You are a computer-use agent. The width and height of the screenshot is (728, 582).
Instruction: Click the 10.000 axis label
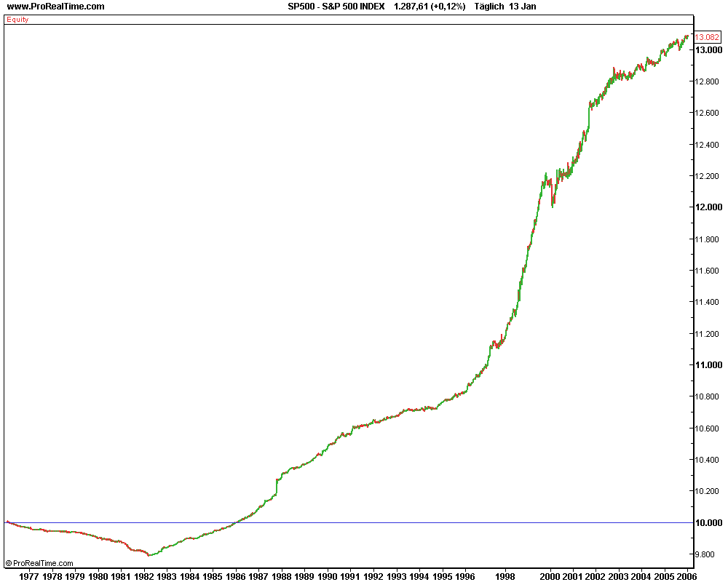tap(708, 523)
